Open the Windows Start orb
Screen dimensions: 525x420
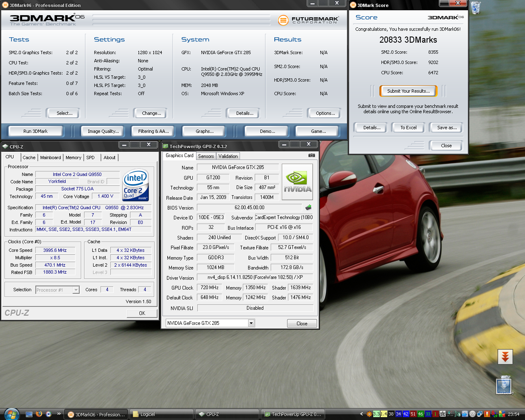point(11,414)
